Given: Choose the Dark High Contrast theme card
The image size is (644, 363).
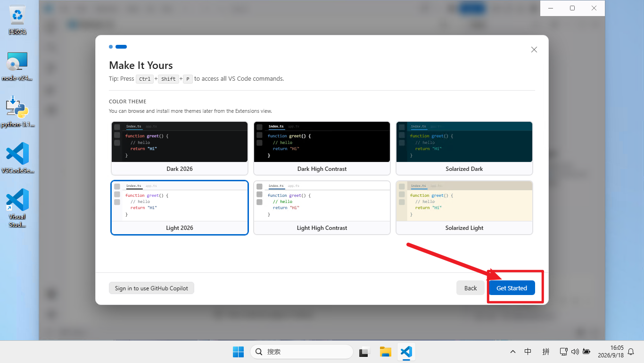Looking at the screenshot, I should click(322, 148).
